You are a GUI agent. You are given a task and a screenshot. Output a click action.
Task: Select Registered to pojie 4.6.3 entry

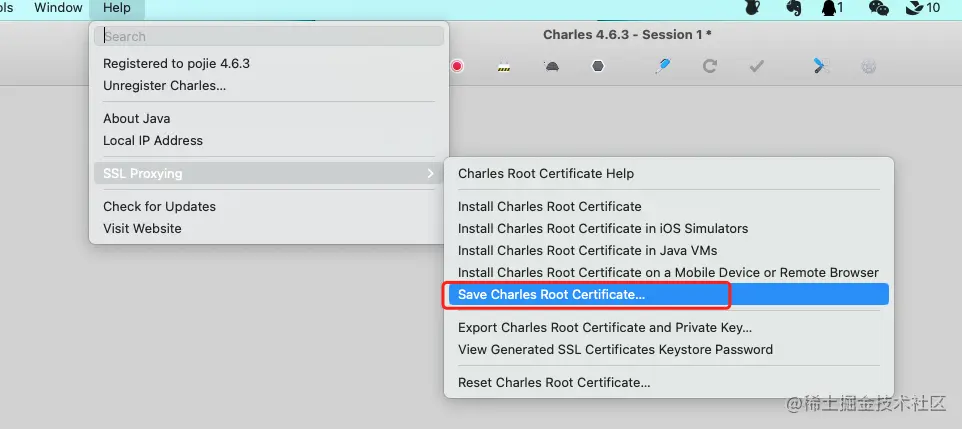coord(269,64)
